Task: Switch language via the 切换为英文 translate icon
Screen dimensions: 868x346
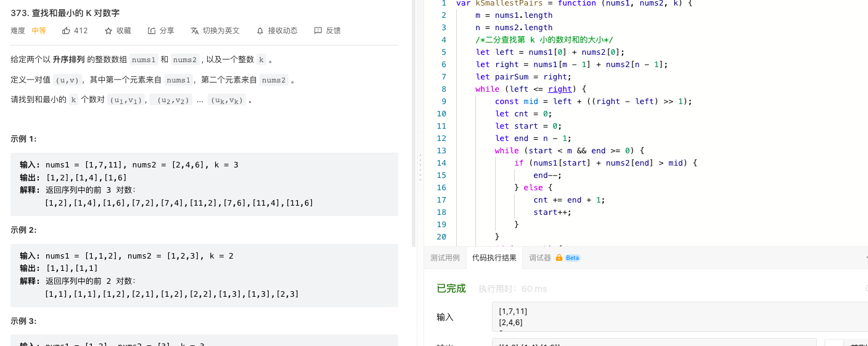Action: (195, 31)
